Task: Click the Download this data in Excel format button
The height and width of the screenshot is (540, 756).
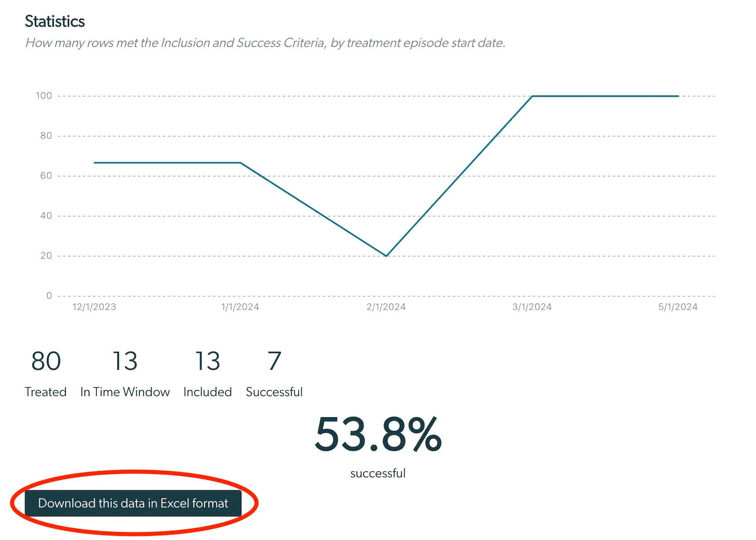Action: (x=133, y=503)
